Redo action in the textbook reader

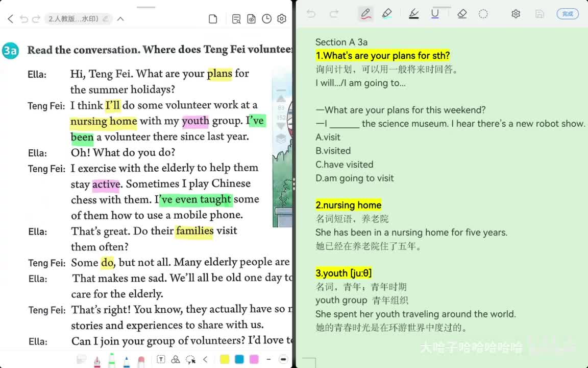click(x=36, y=19)
